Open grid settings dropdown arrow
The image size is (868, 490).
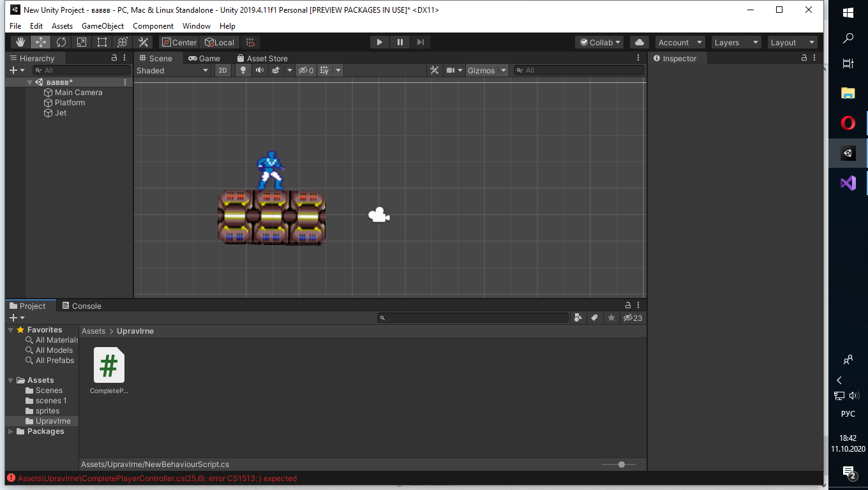click(x=338, y=70)
